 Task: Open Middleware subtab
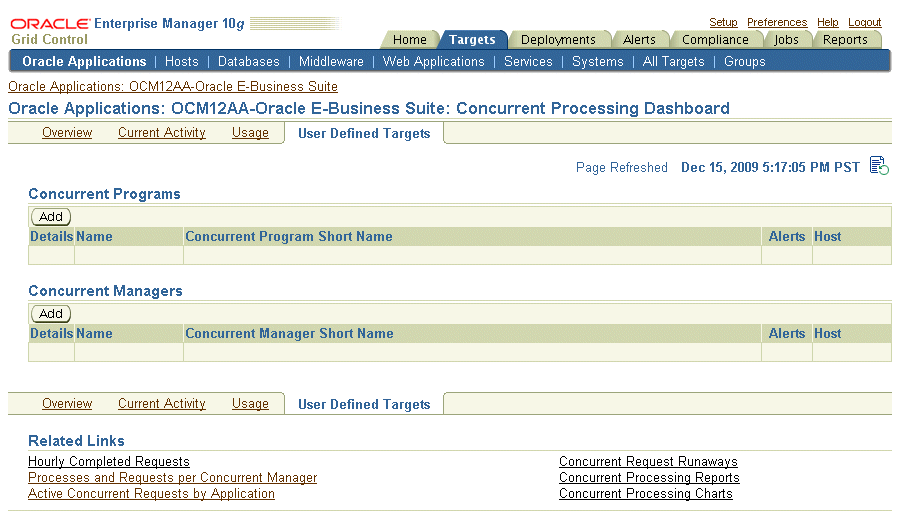(331, 62)
